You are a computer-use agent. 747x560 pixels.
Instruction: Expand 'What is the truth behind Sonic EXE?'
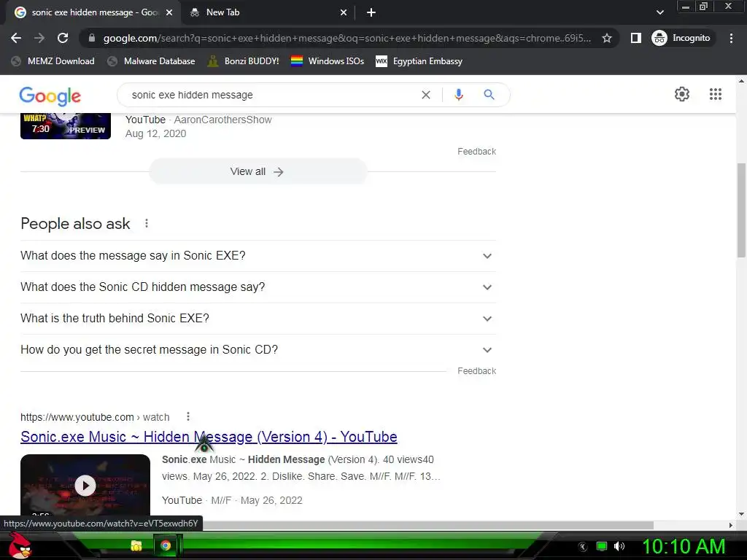click(258, 319)
